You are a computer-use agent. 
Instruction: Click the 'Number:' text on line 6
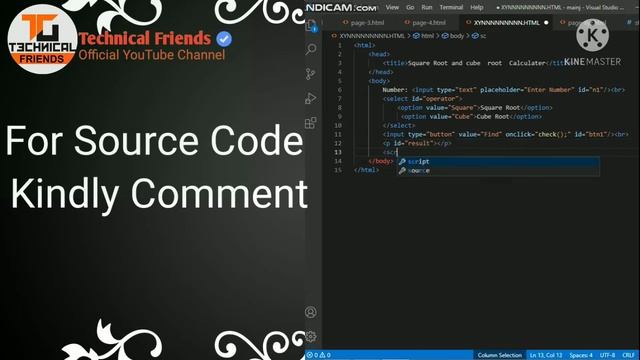[x=395, y=90]
